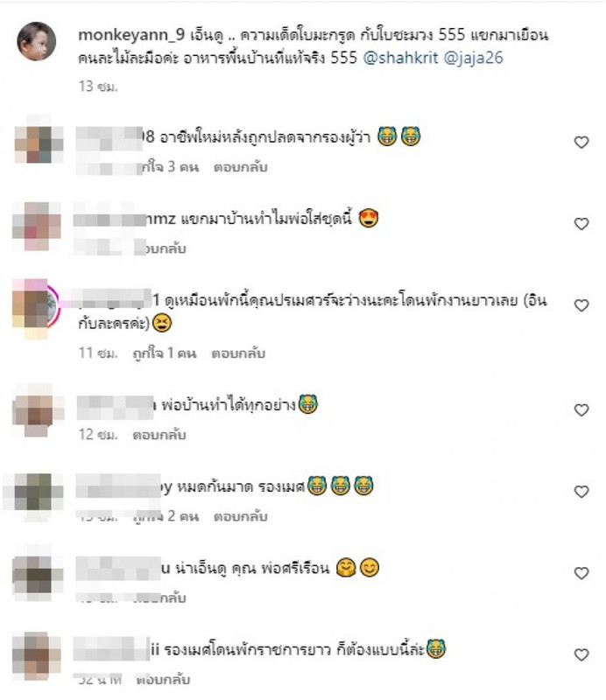The height and width of the screenshot is (700, 606).
Task: Open the @shahkrit mention link
Action: click(400, 58)
